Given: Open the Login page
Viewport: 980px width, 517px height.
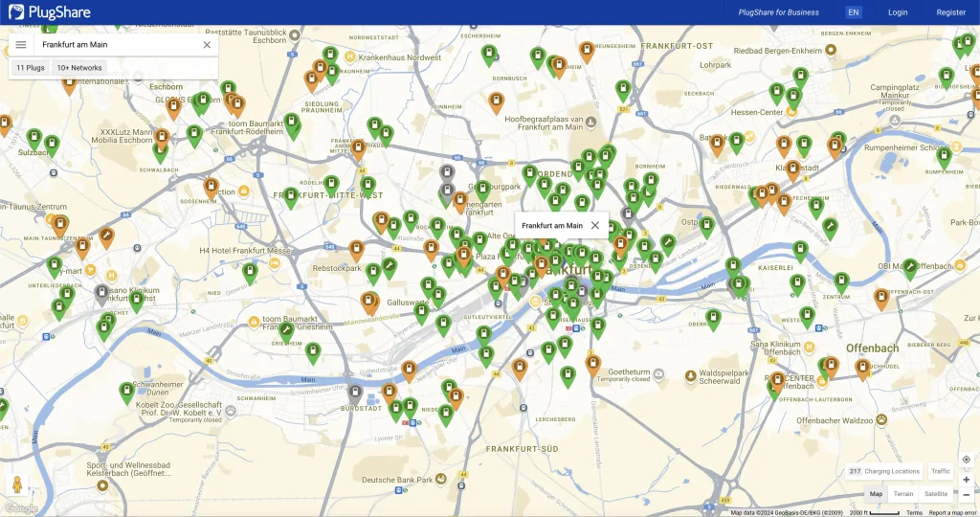Looking at the screenshot, I should [898, 11].
